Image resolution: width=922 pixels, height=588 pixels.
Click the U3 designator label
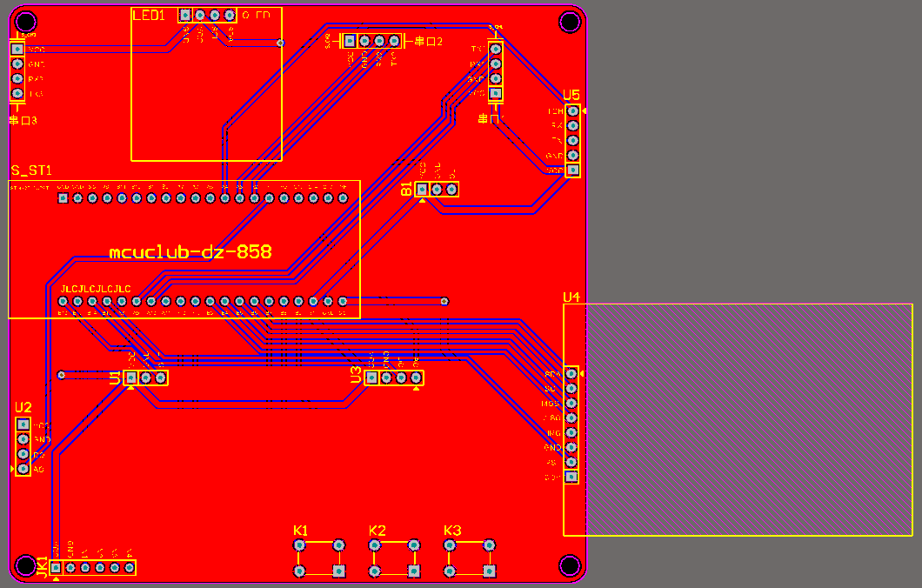356,375
